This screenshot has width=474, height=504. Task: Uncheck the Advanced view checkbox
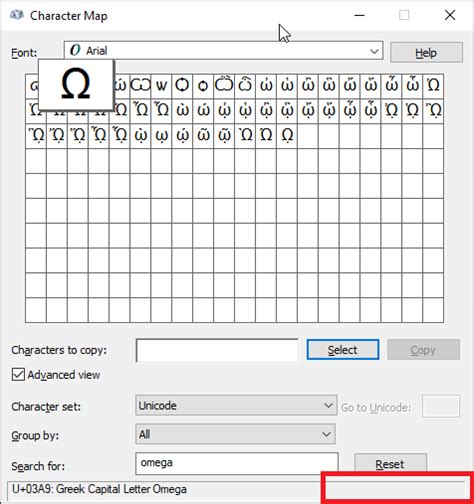click(18, 374)
